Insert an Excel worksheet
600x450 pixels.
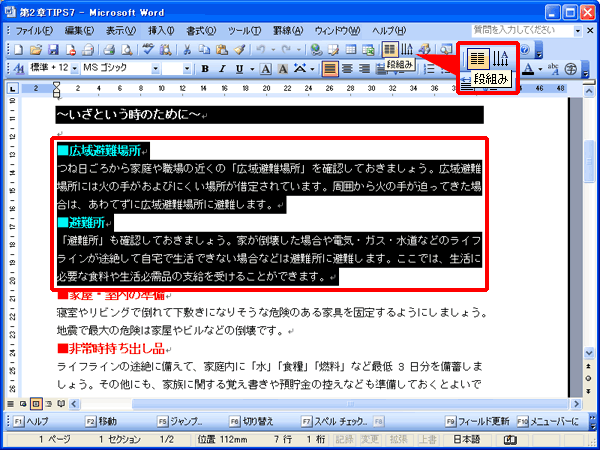pyautogui.click(x=368, y=50)
